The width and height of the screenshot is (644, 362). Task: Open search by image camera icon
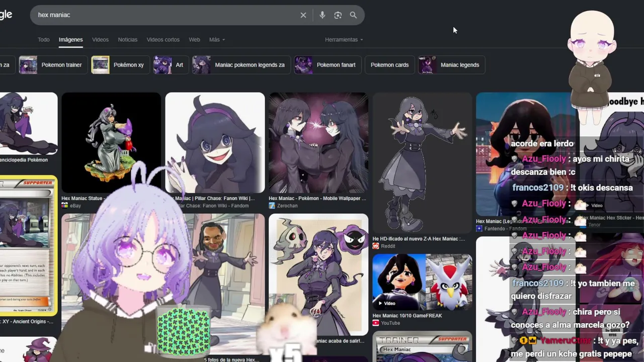[x=338, y=15]
